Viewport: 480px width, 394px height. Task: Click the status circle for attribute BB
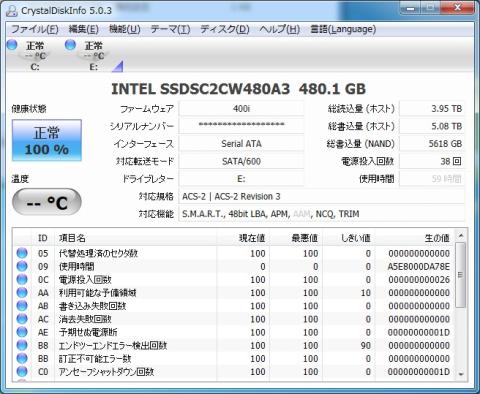click(x=22, y=358)
